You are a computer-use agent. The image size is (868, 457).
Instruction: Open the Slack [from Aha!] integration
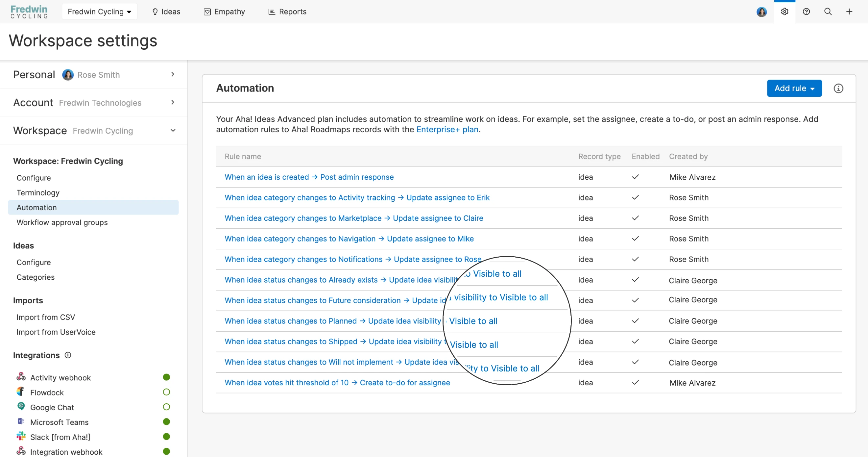coord(60,437)
